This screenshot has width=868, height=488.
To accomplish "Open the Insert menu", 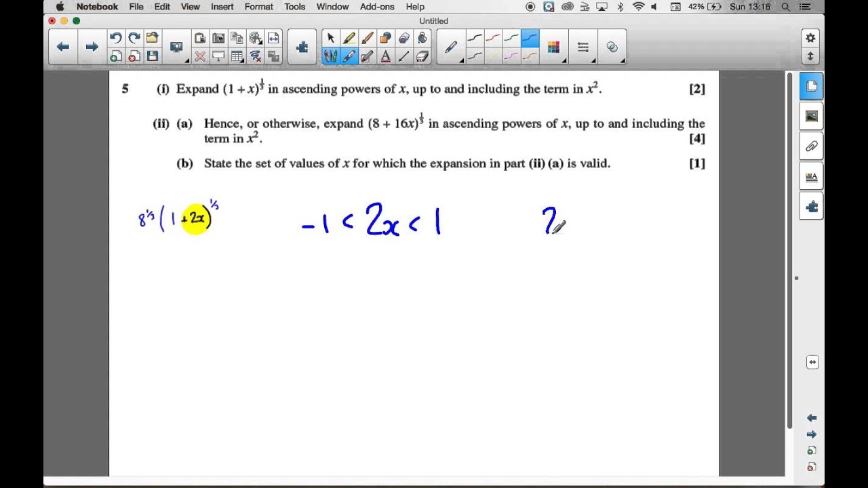I will click(x=222, y=7).
